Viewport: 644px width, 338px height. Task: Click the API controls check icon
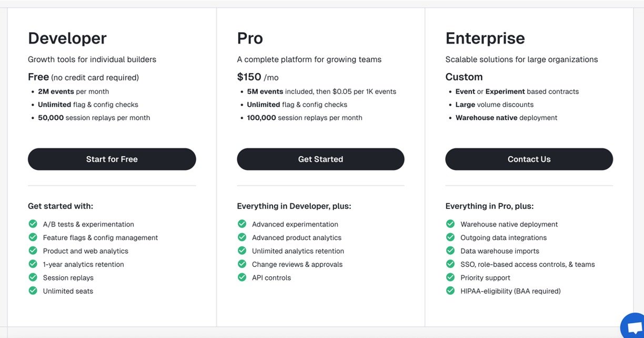point(242,277)
